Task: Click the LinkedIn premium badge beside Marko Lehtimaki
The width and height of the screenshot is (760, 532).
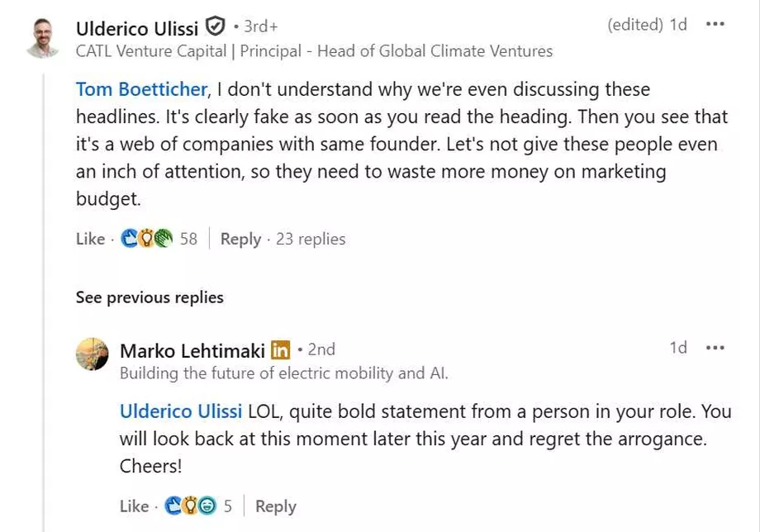Action: click(x=281, y=349)
